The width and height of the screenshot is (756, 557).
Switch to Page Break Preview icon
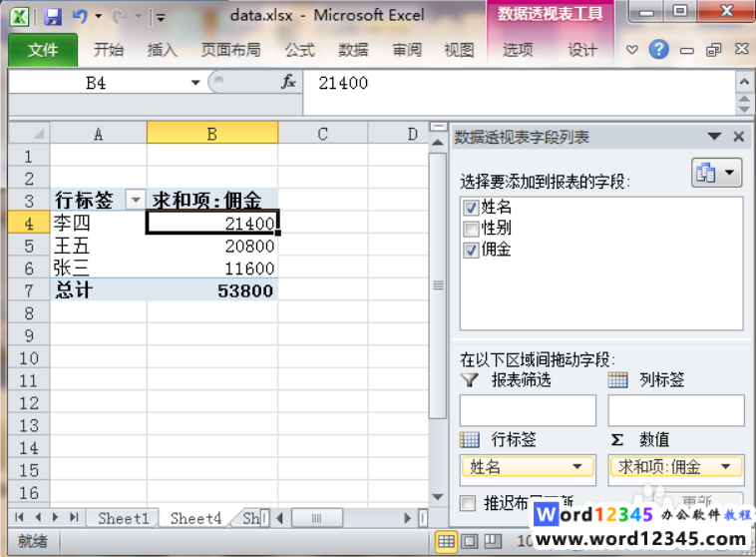(493, 542)
